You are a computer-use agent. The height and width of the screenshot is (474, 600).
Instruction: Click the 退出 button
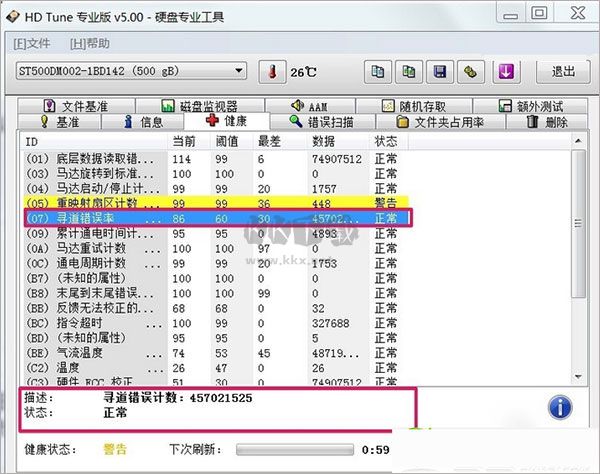[x=563, y=72]
